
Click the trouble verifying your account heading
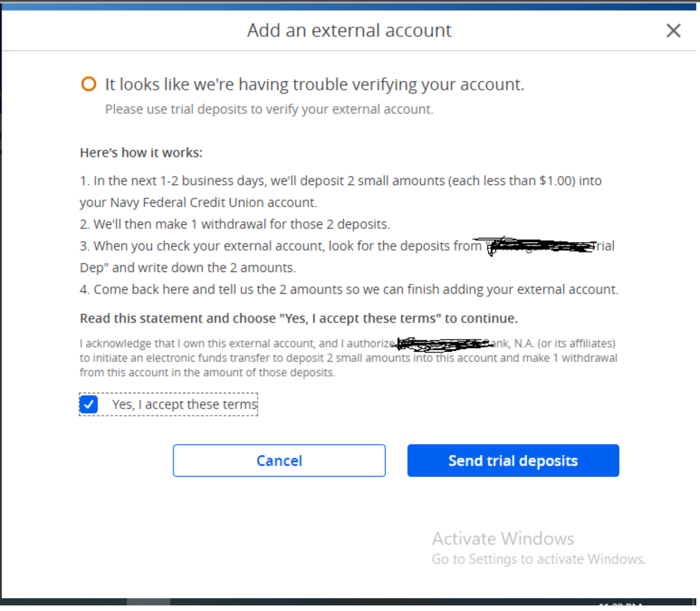pos(314,85)
